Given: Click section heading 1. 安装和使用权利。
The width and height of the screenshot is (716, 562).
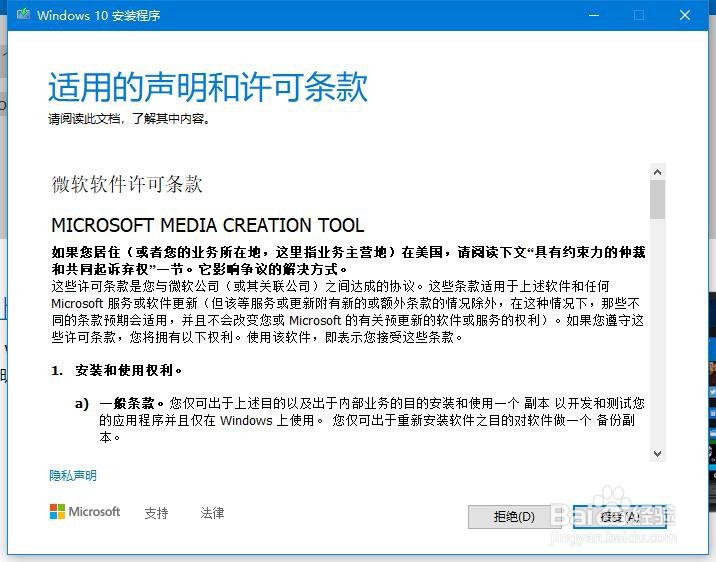Looking at the screenshot, I should [117, 370].
